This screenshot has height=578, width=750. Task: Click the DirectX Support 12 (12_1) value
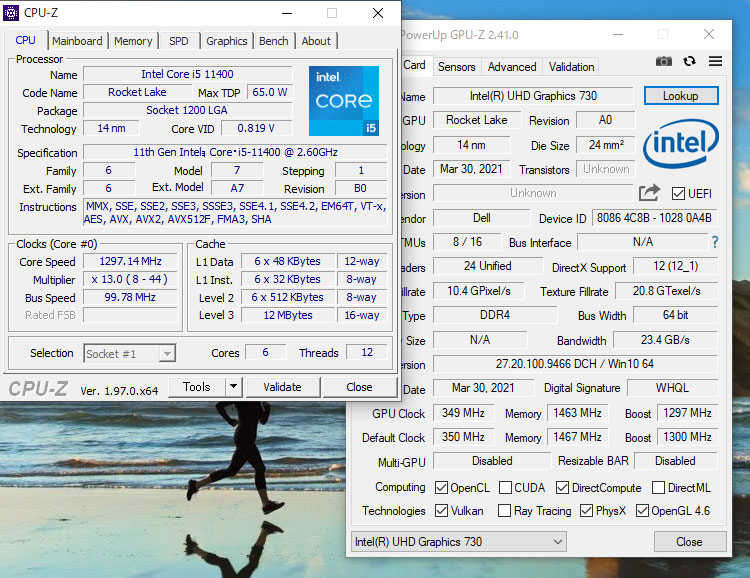[x=676, y=266]
